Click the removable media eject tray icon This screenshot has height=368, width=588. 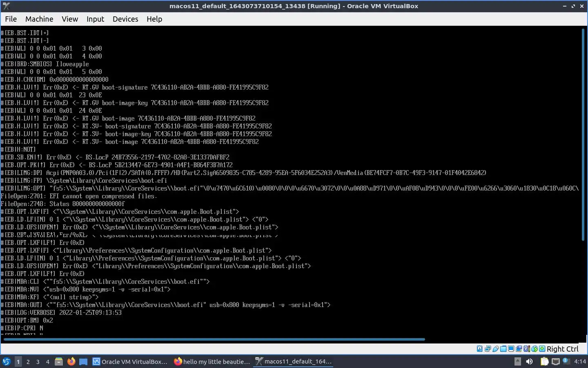517,361
